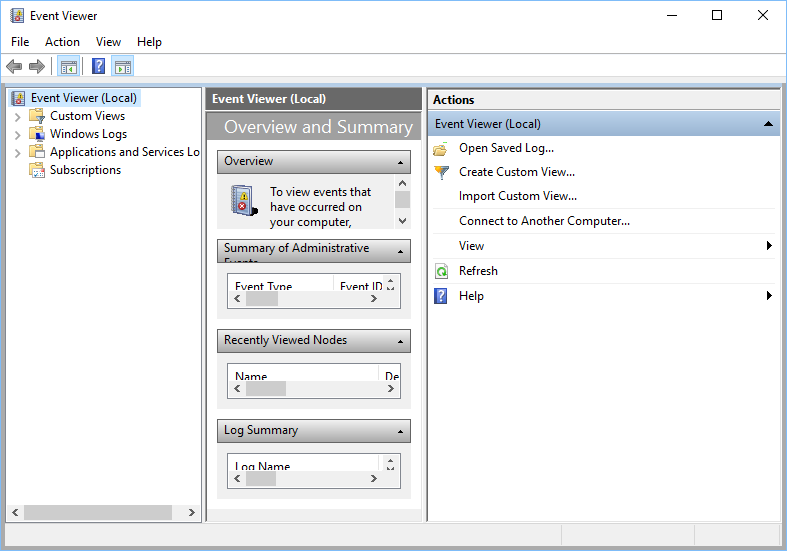The image size is (787, 551).
Task: Click the Event ID column header
Action: (359, 283)
